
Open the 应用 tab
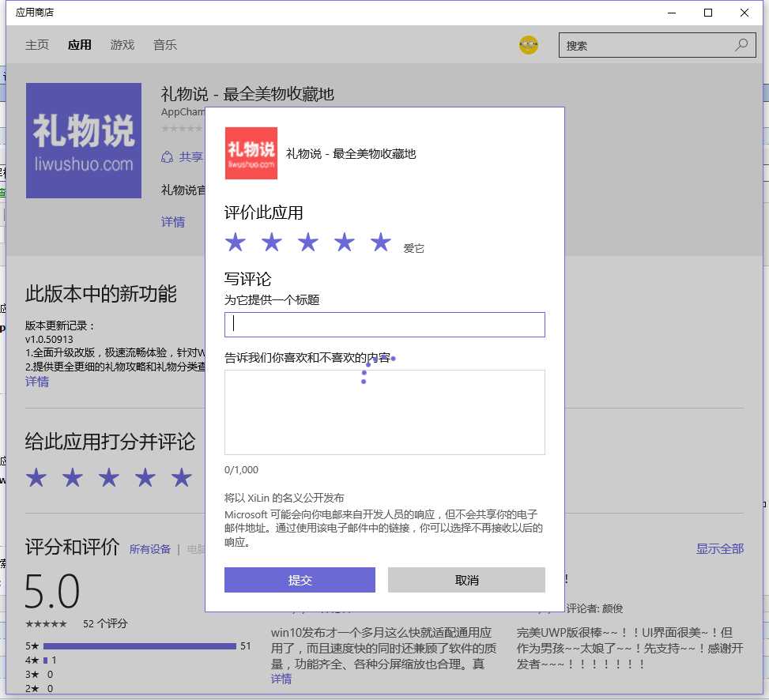pos(80,45)
